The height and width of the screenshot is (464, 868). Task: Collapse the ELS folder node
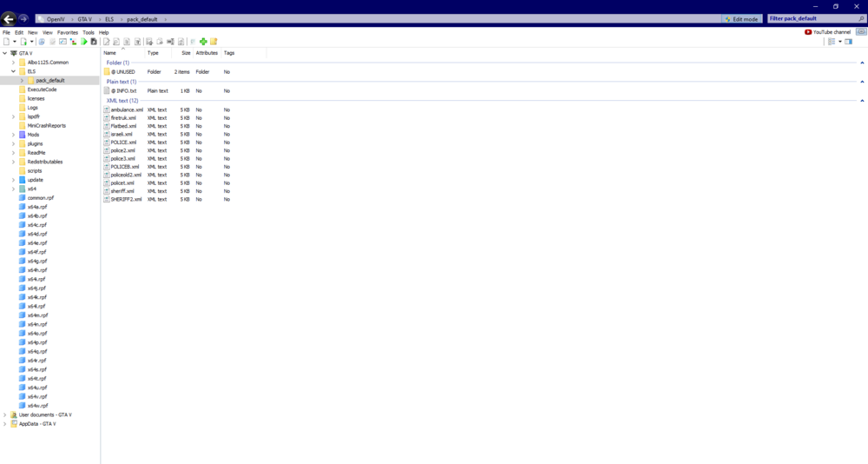[14, 71]
